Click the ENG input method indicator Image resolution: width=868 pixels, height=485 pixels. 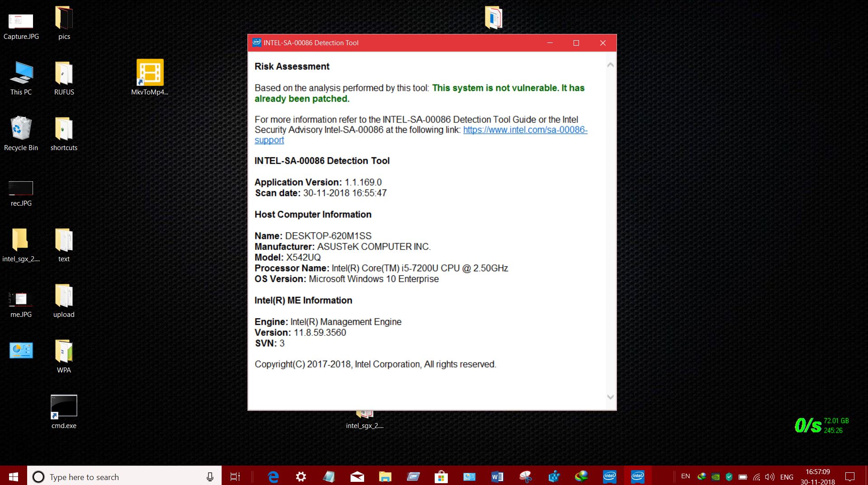(787, 477)
